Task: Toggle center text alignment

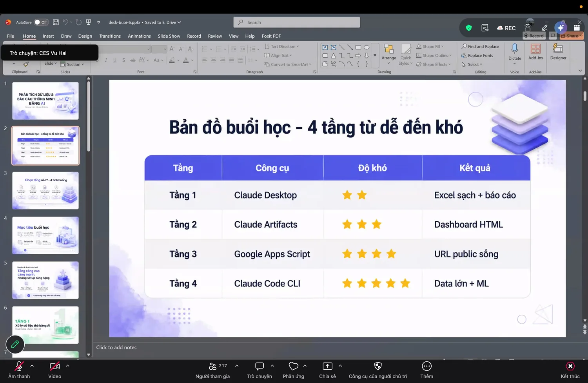Action: 214,60
